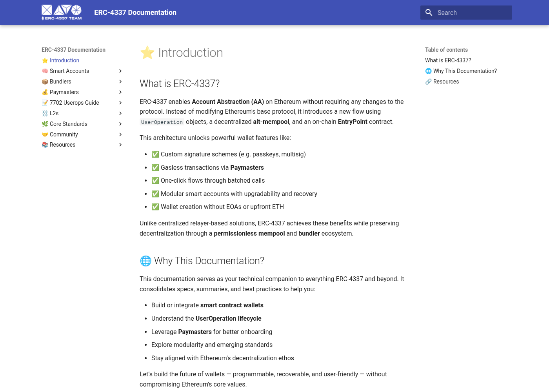Expand the Core Standards section chevron
The image size is (549, 392).
(120, 124)
